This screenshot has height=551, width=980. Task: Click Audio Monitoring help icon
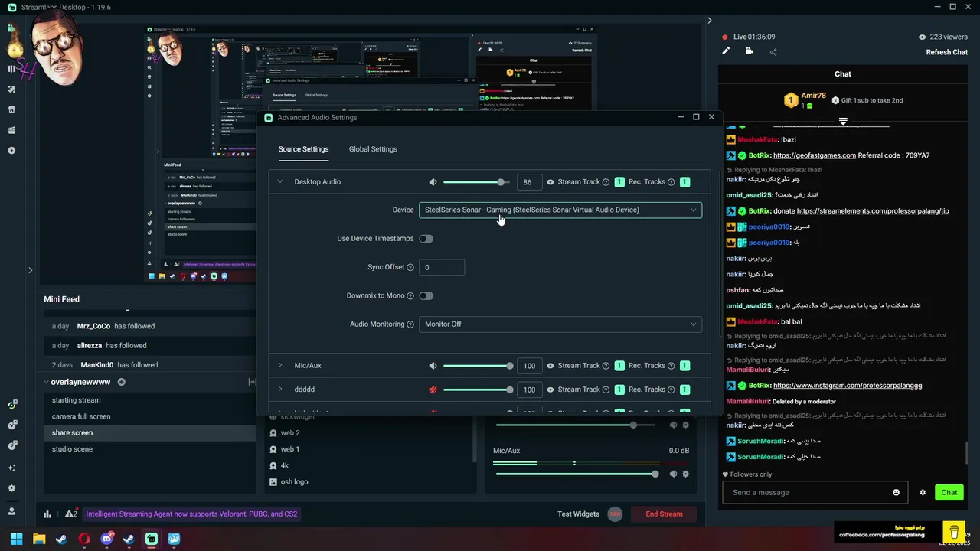[x=410, y=324]
